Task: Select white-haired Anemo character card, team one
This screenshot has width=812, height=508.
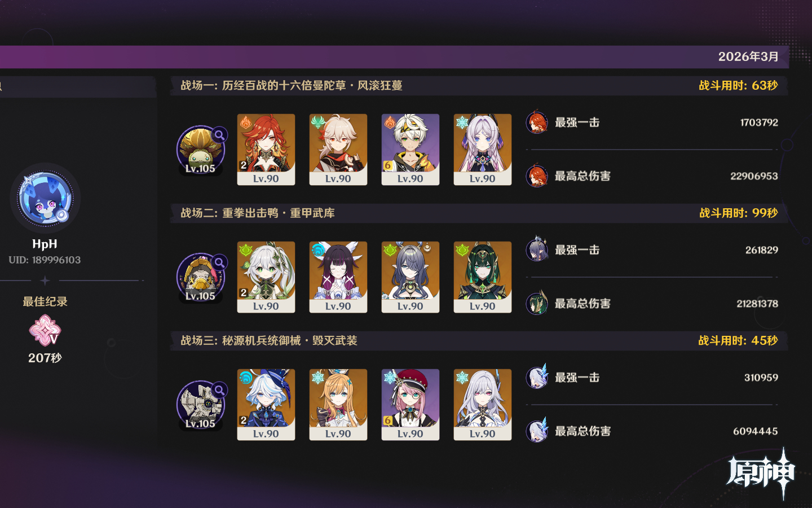Action: (338, 150)
